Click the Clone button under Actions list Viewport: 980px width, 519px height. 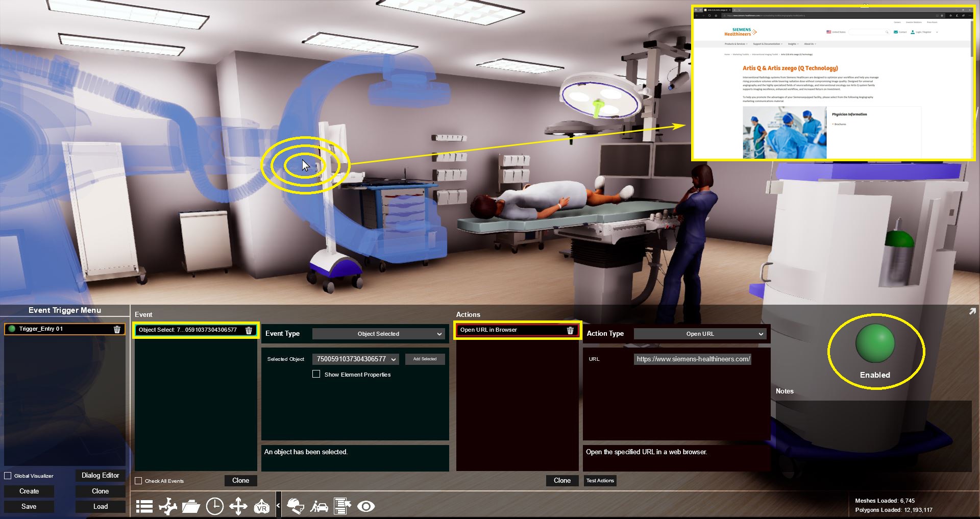point(562,481)
